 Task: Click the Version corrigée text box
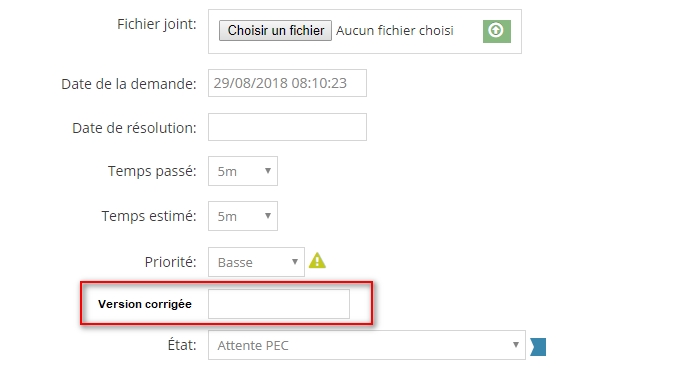click(279, 304)
